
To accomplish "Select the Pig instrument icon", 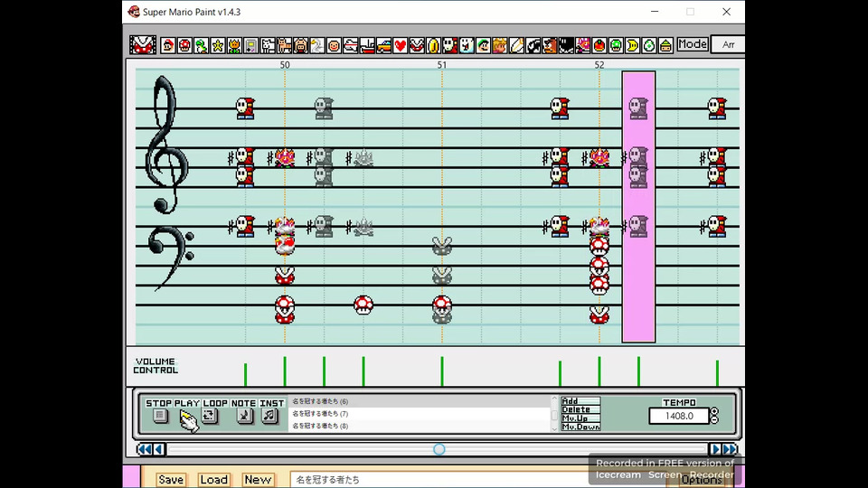I will point(300,45).
